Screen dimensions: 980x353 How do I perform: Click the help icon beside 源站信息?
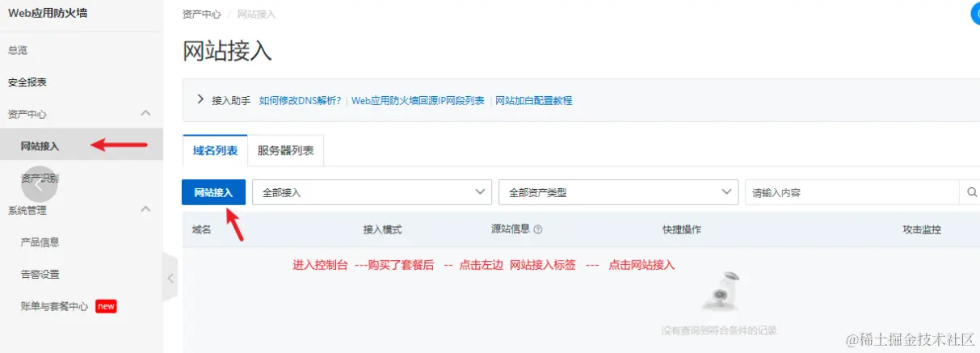coord(538,229)
